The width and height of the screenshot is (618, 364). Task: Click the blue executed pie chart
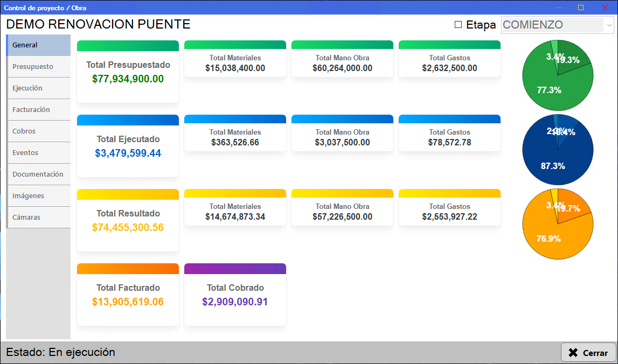pyautogui.click(x=558, y=150)
